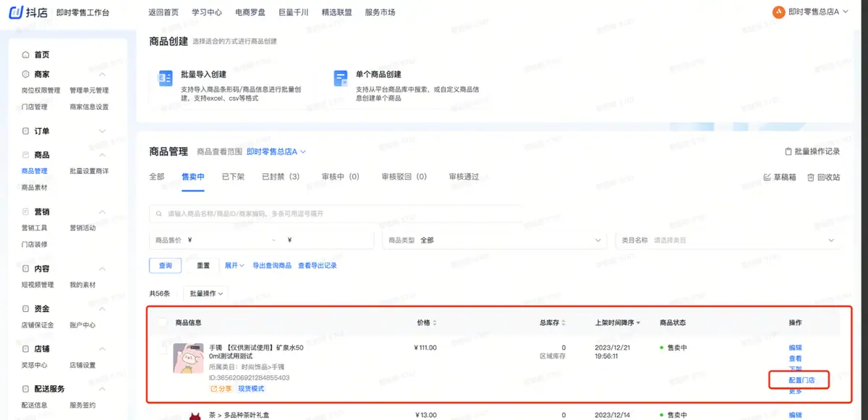868x420 pixels.
Task: Click the search magnifier icon
Action: pos(159,214)
